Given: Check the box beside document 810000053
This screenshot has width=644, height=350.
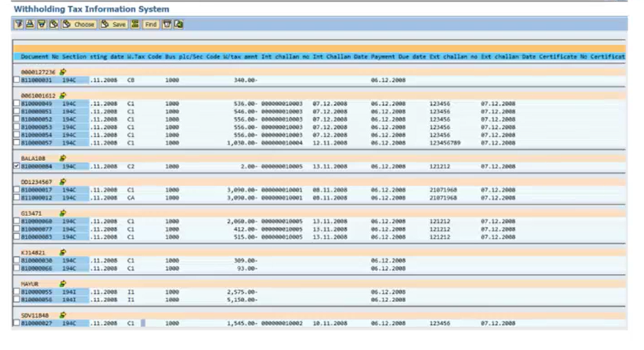Looking at the screenshot, I should (17, 126).
